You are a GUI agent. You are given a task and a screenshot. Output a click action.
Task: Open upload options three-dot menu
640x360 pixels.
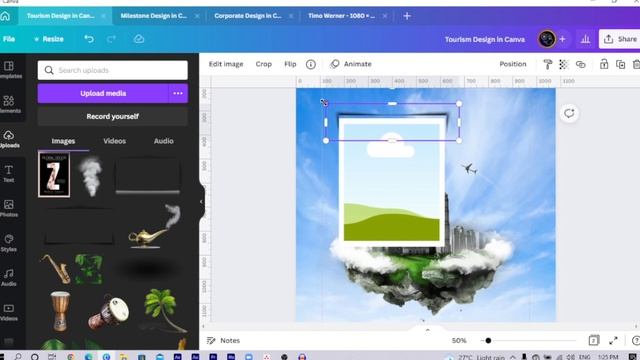178,93
